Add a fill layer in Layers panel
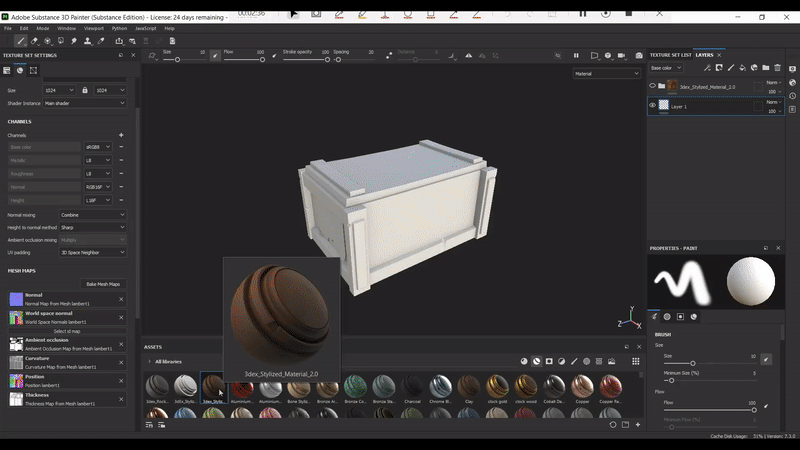This screenshot has height=450, width=800. pyautogui.click(x=743, y=68)
